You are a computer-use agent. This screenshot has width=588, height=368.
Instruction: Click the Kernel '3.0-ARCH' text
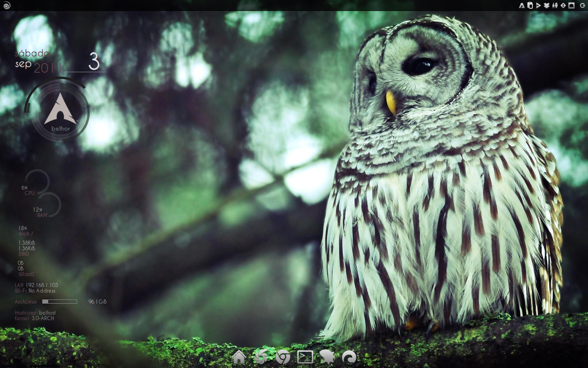point(43,318)
